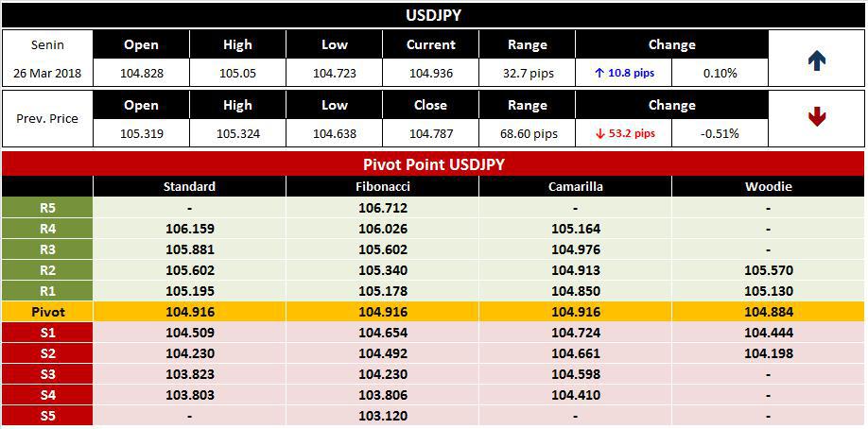Click the Fibonacci column header
The image size is (868, 429).
(383, 186)
